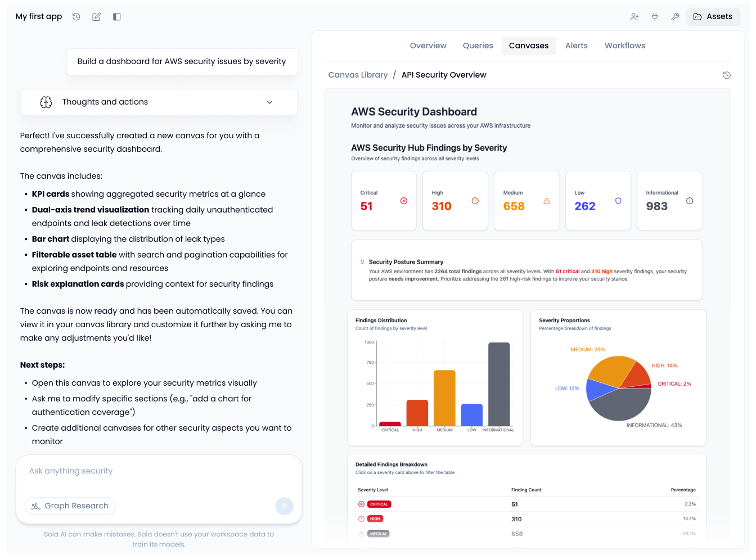Enable Graph Research mode
Viewport: 756px width, 560px height.
click(70, 506)
